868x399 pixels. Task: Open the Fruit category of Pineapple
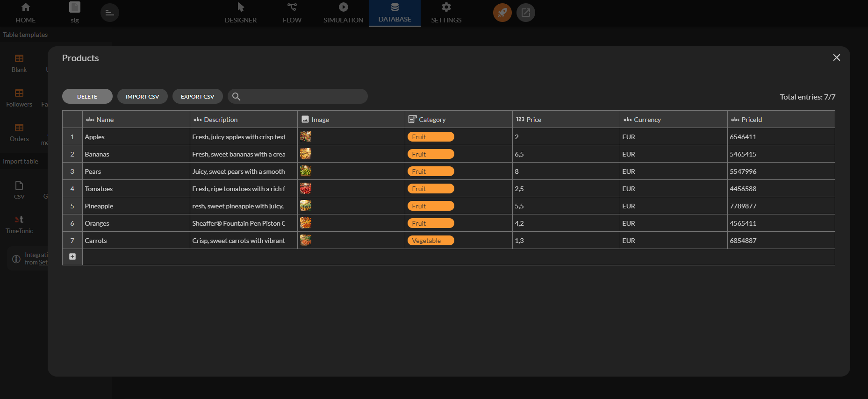[430, 206]
